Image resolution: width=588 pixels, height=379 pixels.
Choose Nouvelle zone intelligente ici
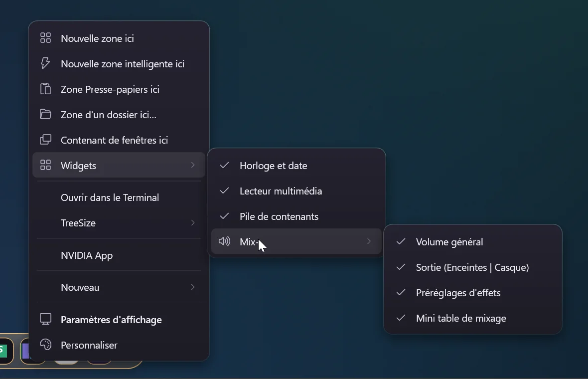pyautogui.click(x=119, y=64)
